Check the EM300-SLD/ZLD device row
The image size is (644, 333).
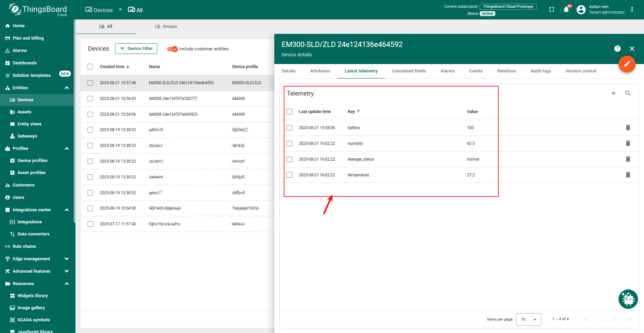point(90,83)
